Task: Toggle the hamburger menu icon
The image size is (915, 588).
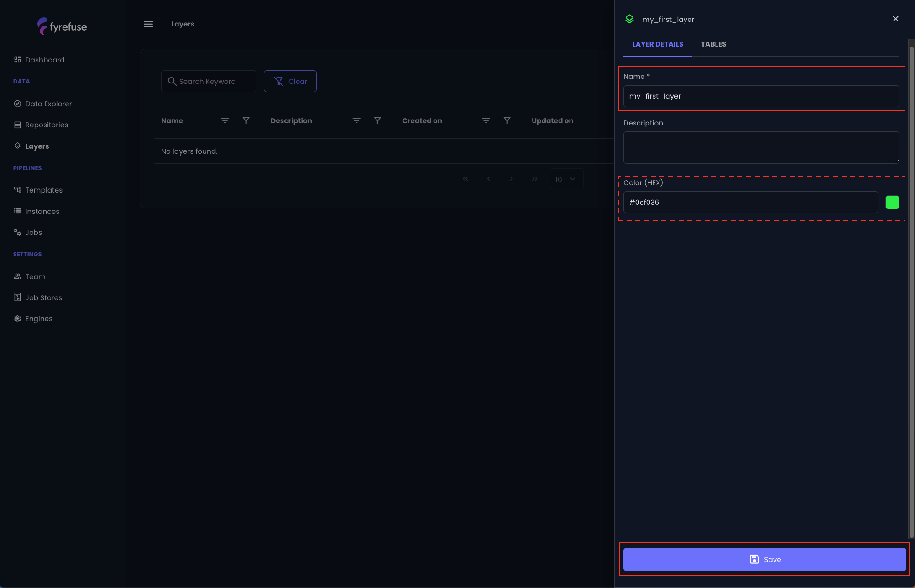Action: 148,24
